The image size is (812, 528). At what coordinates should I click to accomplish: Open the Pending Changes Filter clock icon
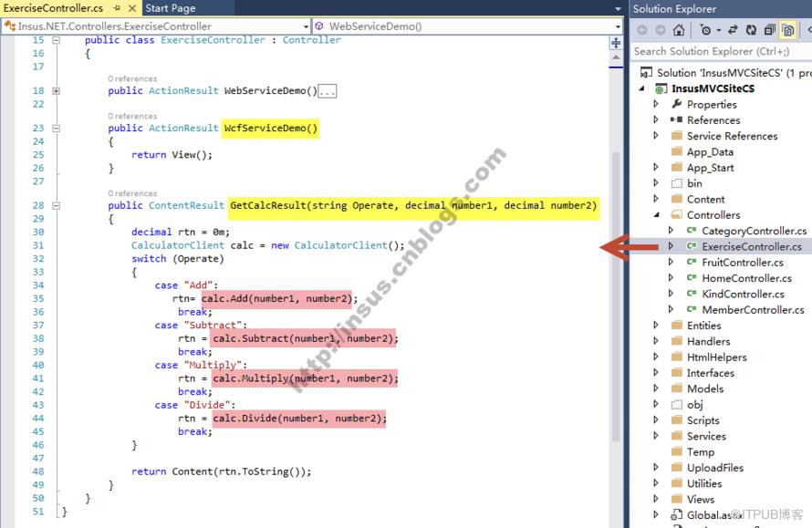tap(705, 30)
